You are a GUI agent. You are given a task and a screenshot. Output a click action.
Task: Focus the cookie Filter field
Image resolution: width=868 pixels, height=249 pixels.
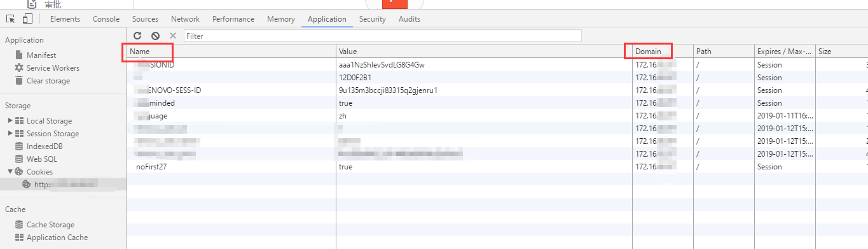(x=383, y=36)
